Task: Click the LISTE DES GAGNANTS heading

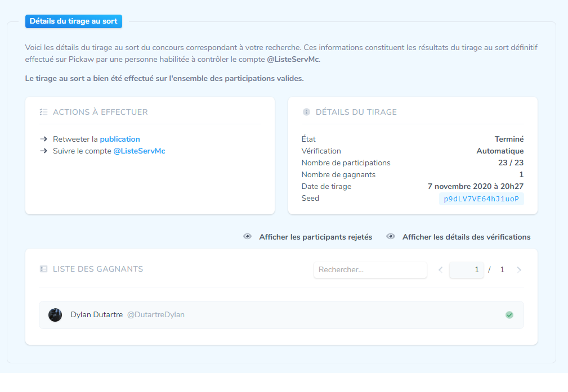Action: click(98, 269)
